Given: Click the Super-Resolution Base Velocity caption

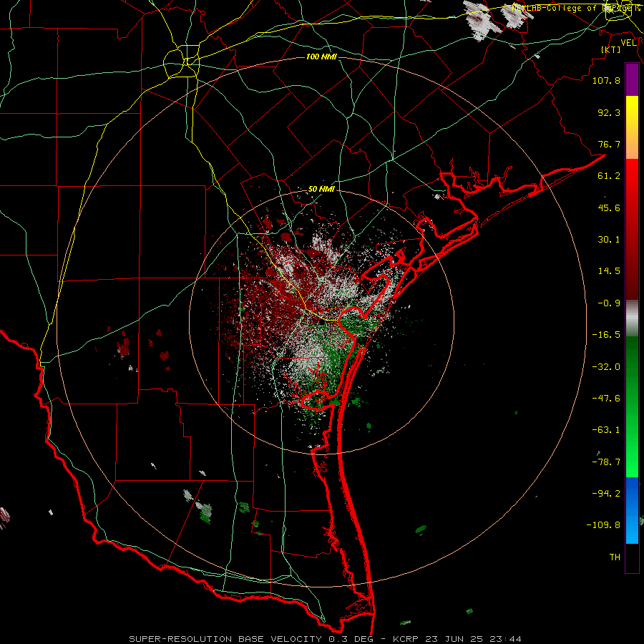Looking at the screenshot, I should pos(325,639).
